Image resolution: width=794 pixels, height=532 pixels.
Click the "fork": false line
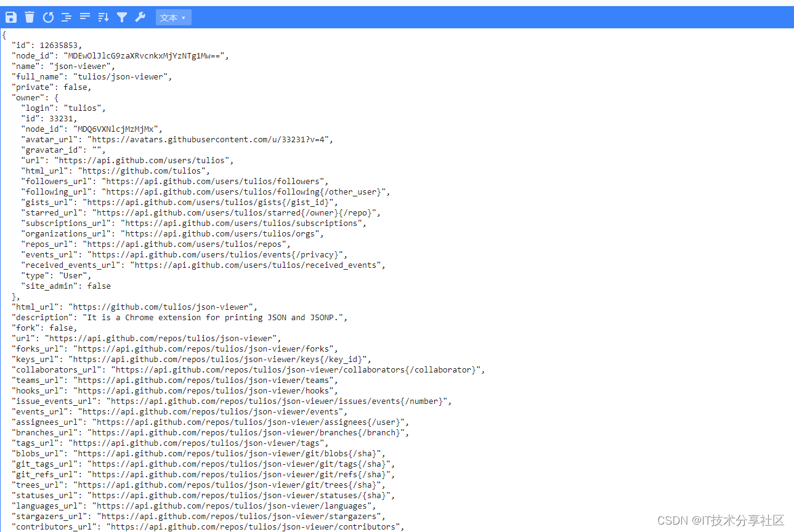tap(45, 328)
